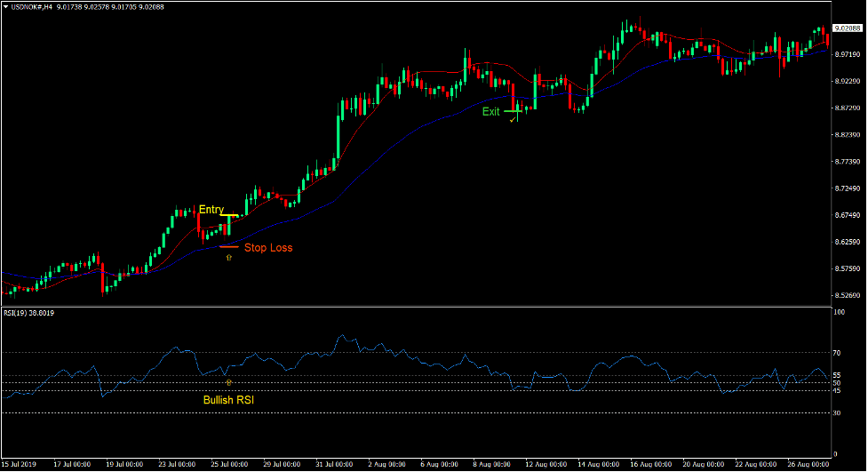This screenshot has width=868, height=472.
Task: Select the yellow Entry line marker
Action: tap(228, 216)
